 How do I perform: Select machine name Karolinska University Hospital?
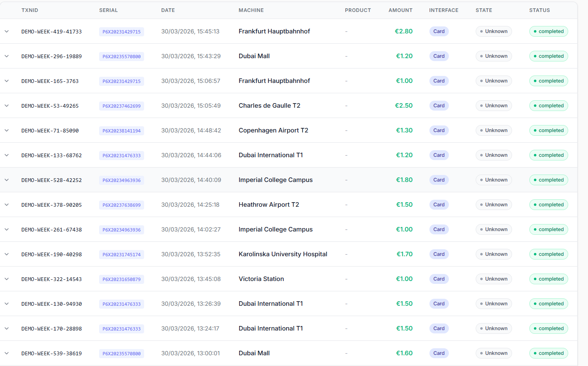(x=283, y=254)
